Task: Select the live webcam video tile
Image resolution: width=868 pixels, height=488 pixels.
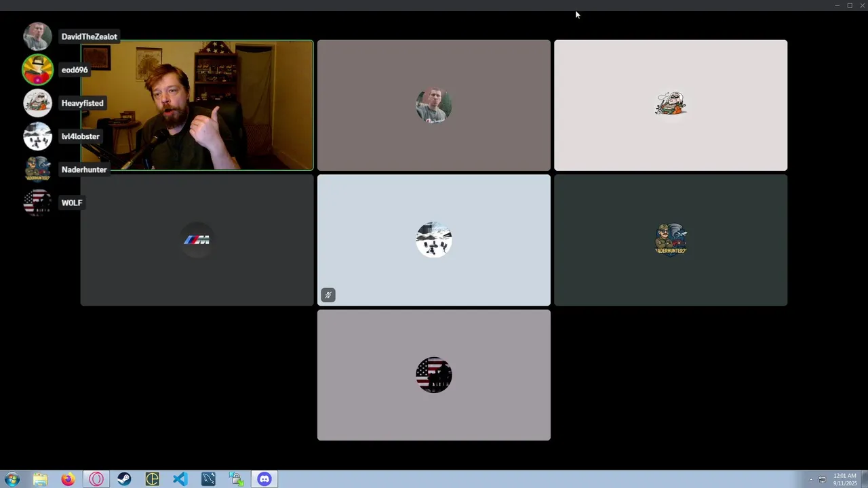Action: (x=197, y=105)
